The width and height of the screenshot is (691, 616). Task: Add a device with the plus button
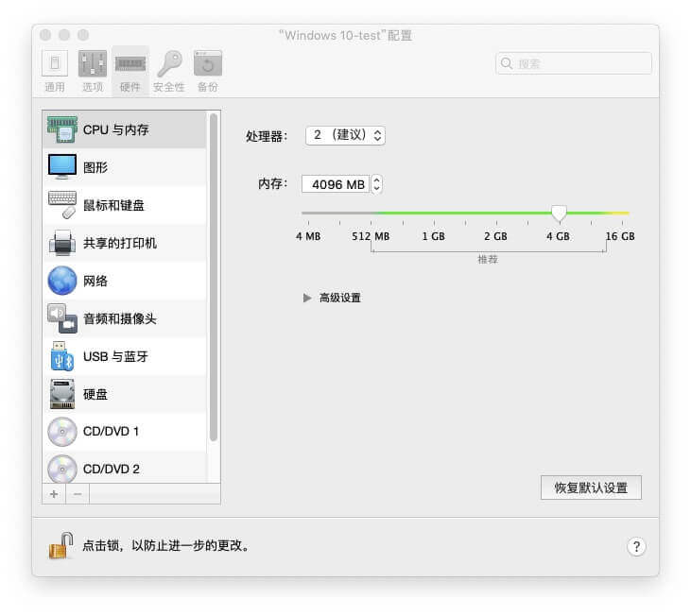[54, 494]
